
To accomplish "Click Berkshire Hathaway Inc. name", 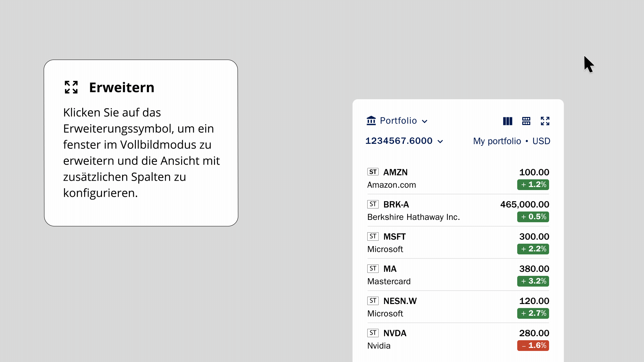I will [414, 217].
